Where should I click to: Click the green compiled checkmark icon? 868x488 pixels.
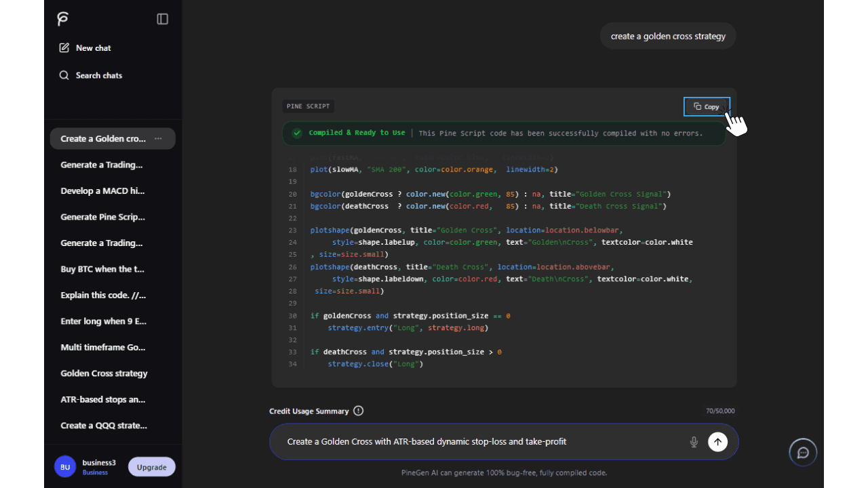[296, 133]
